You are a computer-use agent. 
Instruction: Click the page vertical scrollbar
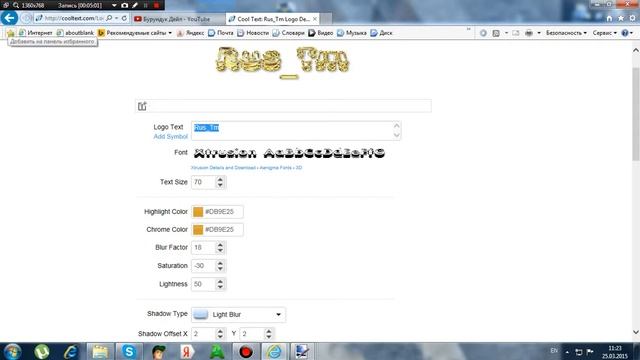[x=636, y=114]
